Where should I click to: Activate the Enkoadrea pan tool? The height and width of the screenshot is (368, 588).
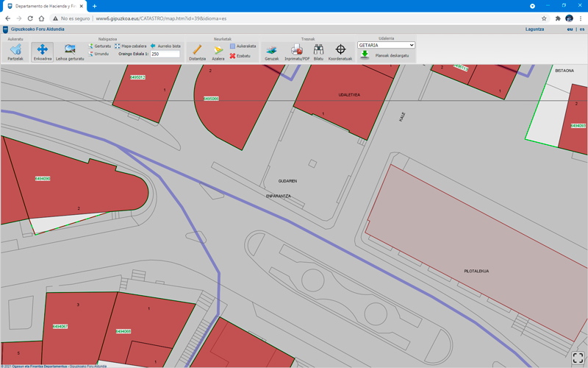(x=42, y=51)
